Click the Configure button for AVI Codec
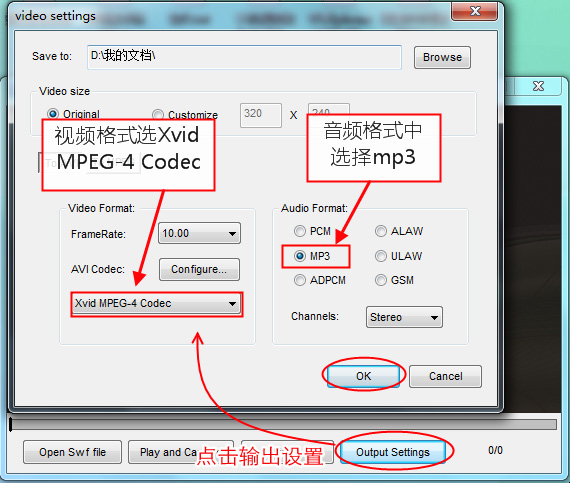 pyautogui.click(x=199, y=269)
